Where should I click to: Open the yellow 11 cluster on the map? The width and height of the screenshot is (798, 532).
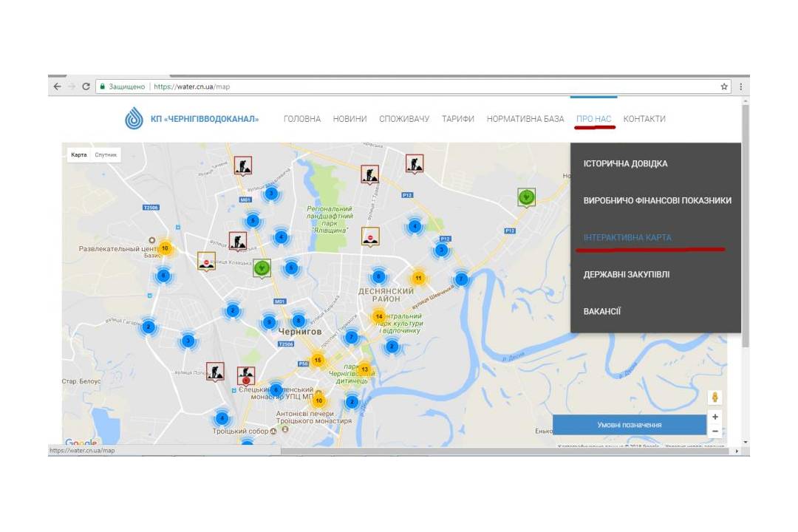418,278
